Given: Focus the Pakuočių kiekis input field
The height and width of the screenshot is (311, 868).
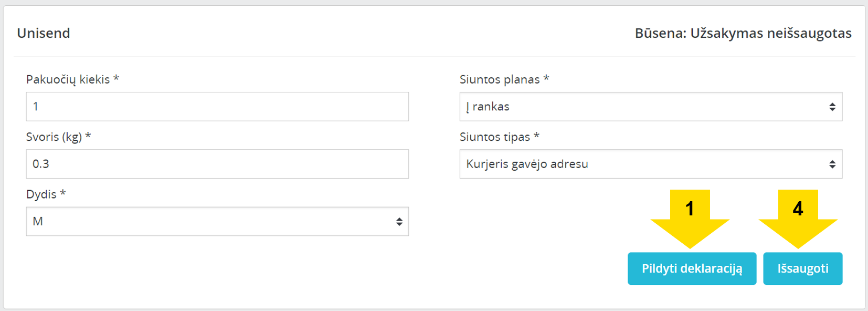Looking at the screenshot, I should coord(217,107).
